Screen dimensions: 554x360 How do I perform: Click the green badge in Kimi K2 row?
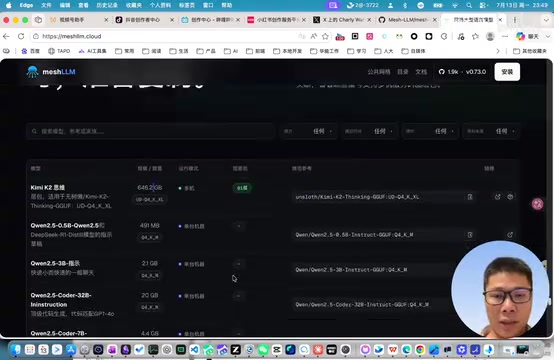click(242, 188)
